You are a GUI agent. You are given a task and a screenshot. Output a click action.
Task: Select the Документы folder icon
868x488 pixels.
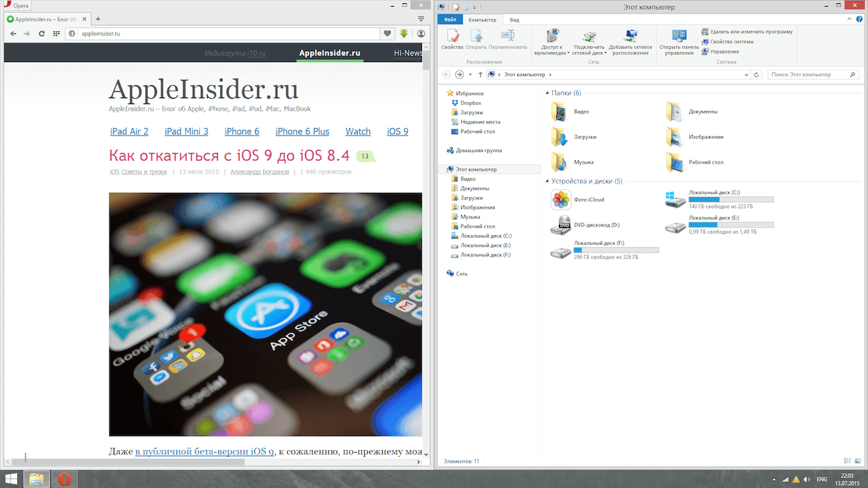coord(675,111)
